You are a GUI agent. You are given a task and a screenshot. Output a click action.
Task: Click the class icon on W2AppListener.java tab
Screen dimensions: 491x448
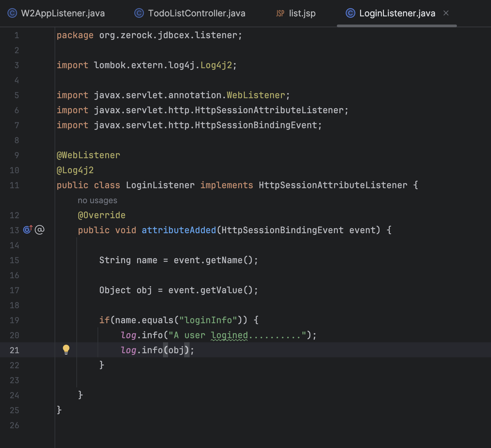click(12, 13)
